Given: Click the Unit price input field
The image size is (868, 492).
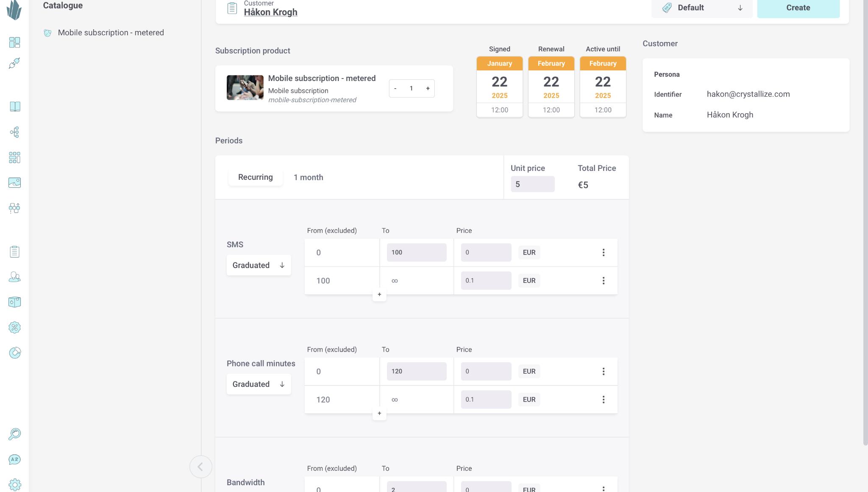Looking at the screenshot, I should (532, 184).
